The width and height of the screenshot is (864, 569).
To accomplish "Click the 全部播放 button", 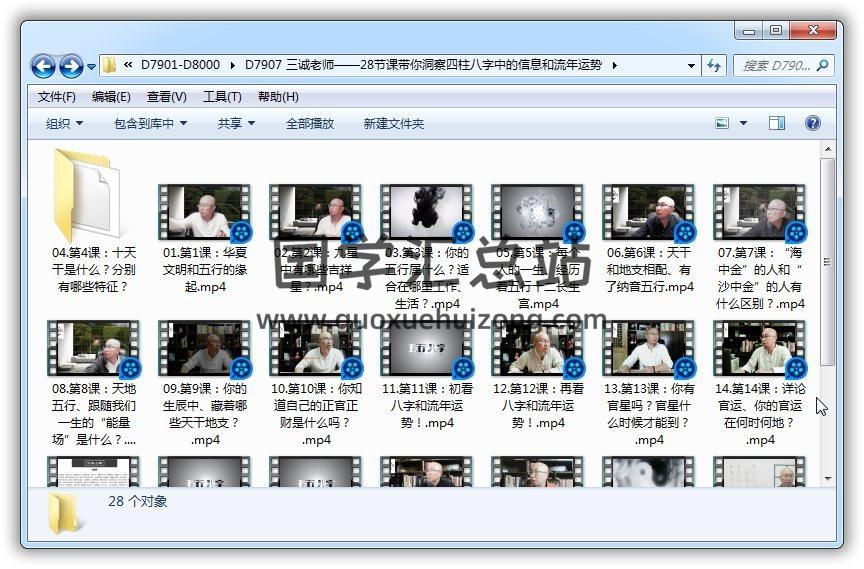I will click(x=310, y=123).
